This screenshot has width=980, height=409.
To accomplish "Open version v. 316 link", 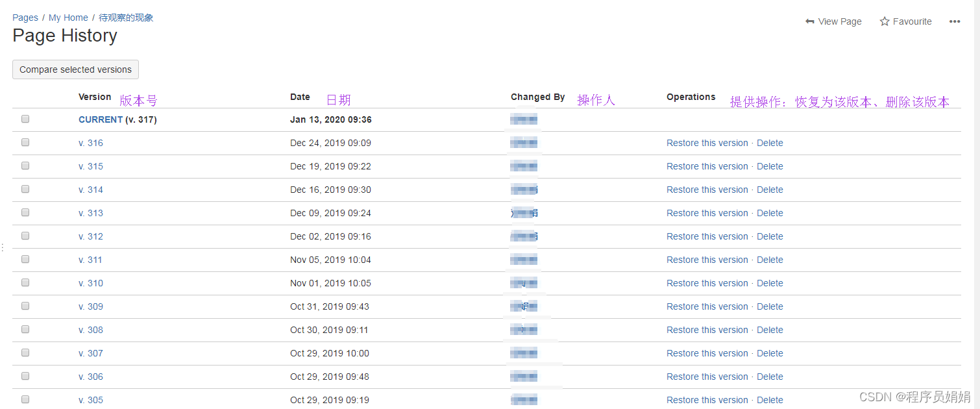I will coord(91,143).
